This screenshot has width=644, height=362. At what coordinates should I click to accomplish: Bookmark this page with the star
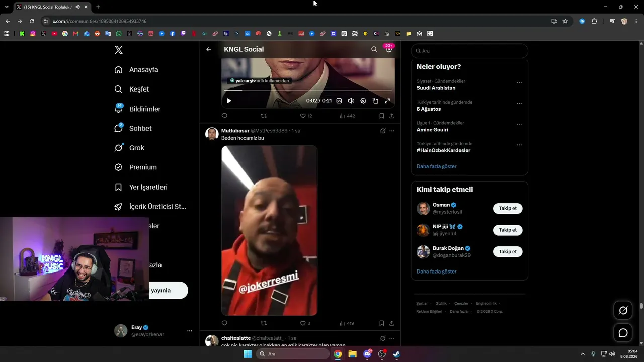[x=565, y=21]
